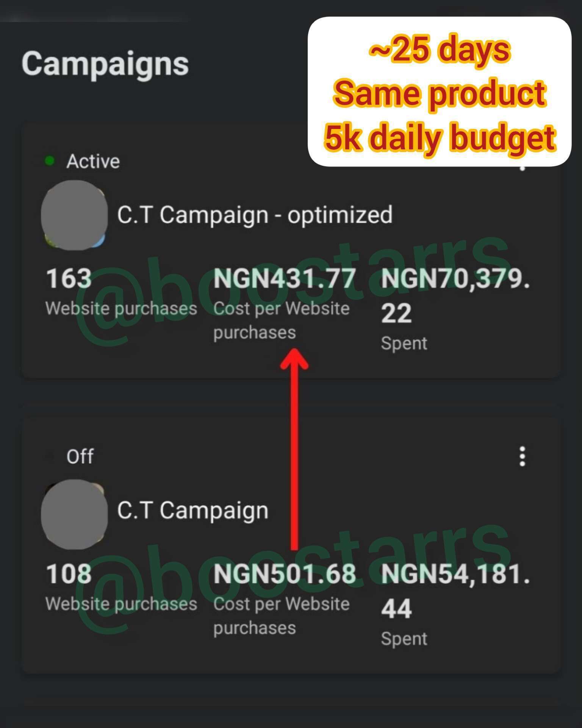Open the plain C.T Campaign title
Image resolution: width=582 pixels, height=728 pixels.
tap(192, 510)
